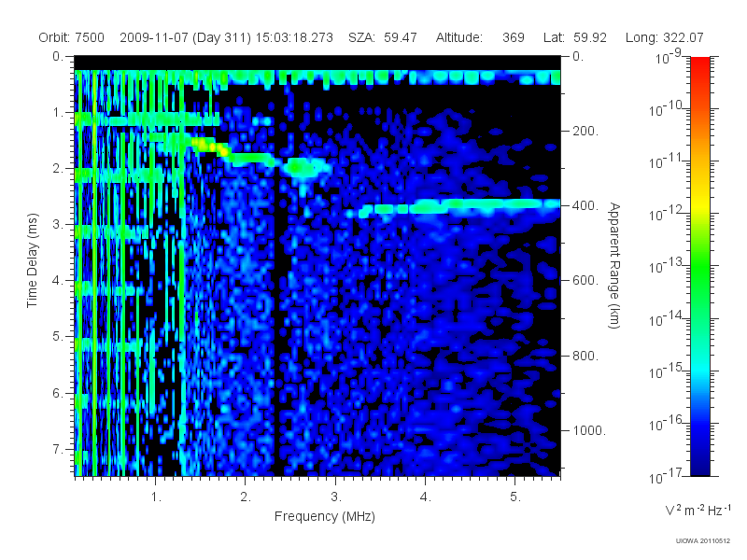Image resolution: width=747 pixels, height=560 pixels.
Task: Click the Long: 322.07 header value
Action: click(664, 37)
